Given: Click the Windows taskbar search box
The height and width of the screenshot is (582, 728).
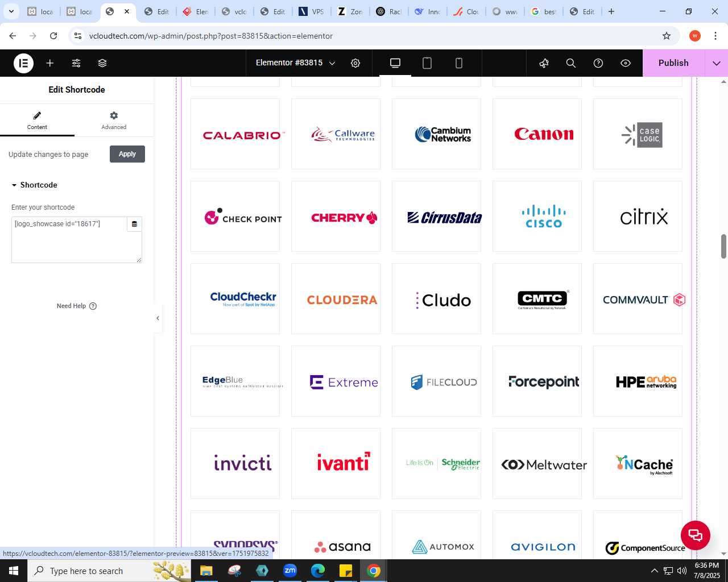Looking at the screenshot, I should tap(109, 571).
